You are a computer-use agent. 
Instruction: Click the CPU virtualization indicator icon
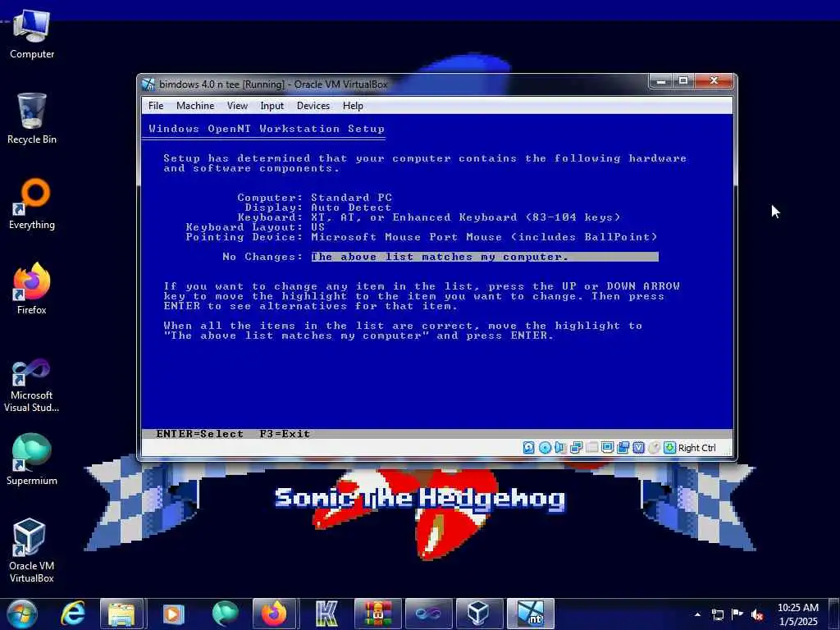(x=638, y=448)
